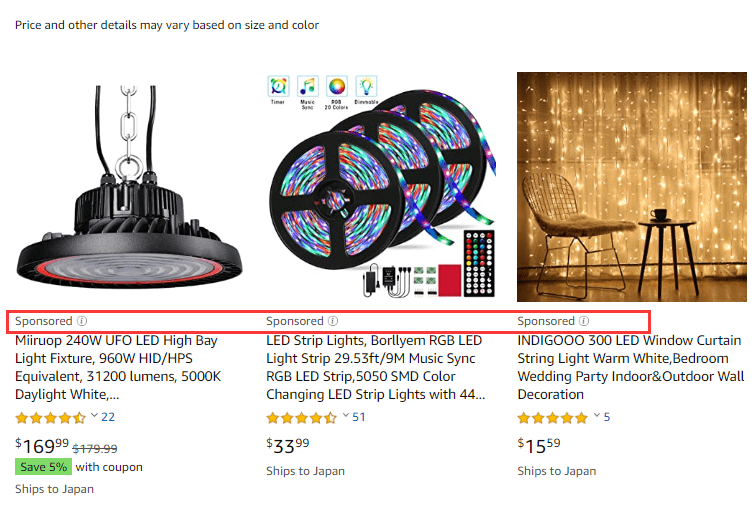Click the green Save 5% coupon badge
This screenshot has height=513, width=755.
[x=43, y=467]
